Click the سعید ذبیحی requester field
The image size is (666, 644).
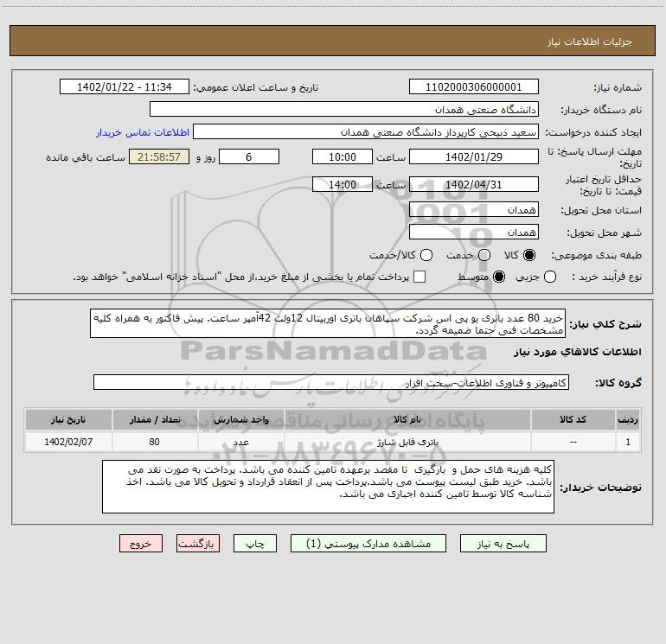point(366,131)
